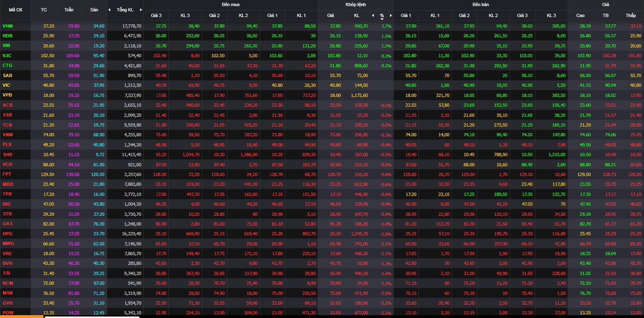Open TPB stock ticker
The image size is (644, 318).
[7, 194]
